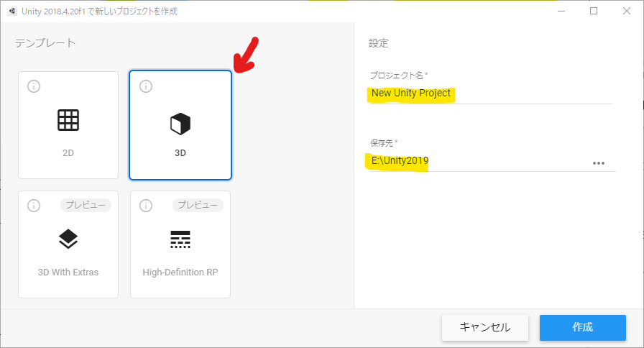Click the プレビュー badge on 3D With Extras
Screen dimensions: 644x348
pyautogui.click(x=86, y=206)
